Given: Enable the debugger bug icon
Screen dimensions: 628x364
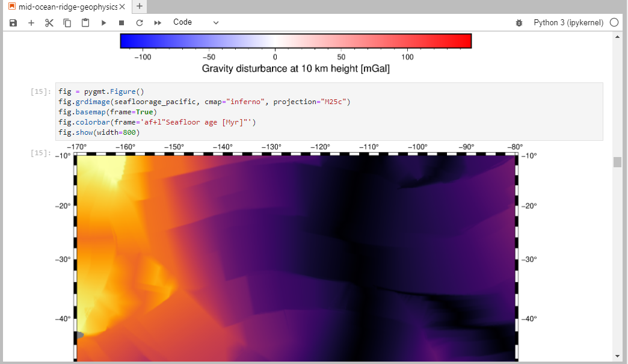Looking at the screenshot, I should 519,23.
